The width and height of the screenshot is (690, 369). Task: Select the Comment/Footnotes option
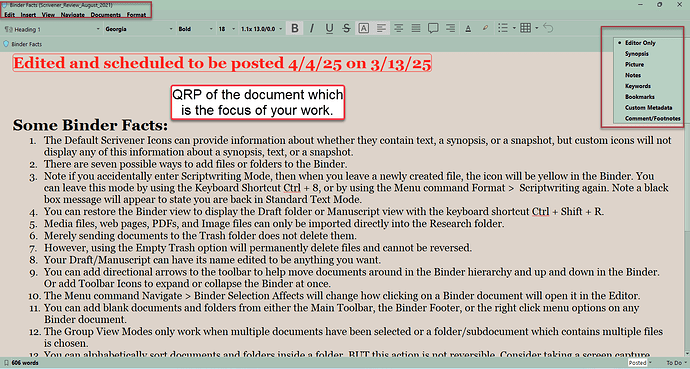[653, 118]
